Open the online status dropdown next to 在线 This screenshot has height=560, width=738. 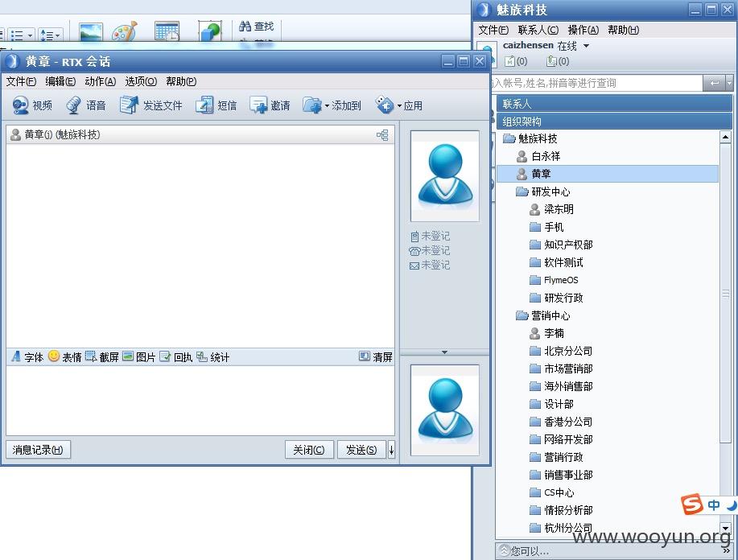pos(587,46)
